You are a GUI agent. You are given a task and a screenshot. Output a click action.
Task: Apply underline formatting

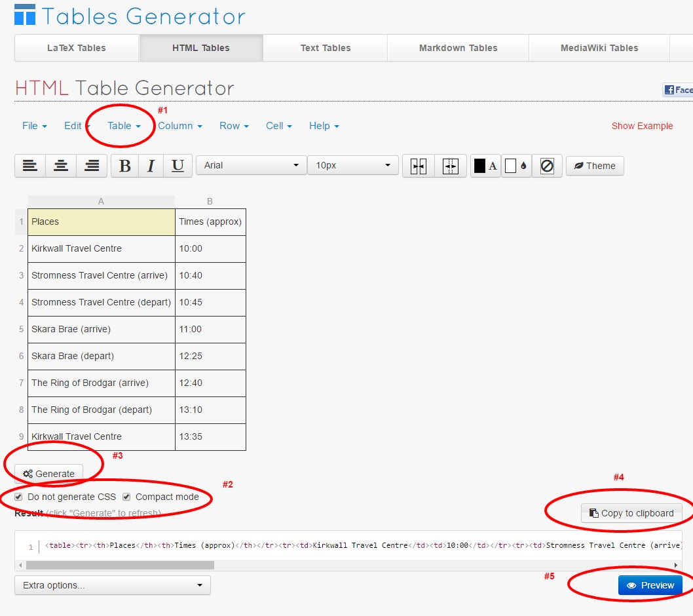[x=178, y=166]
